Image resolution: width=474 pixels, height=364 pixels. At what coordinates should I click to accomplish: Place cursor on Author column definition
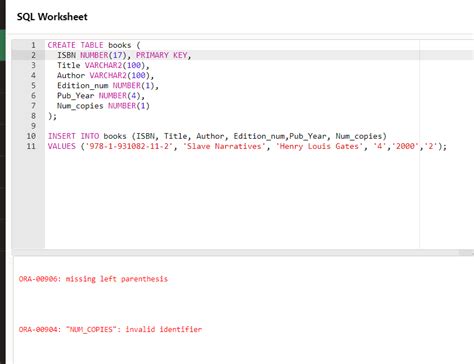105,75
